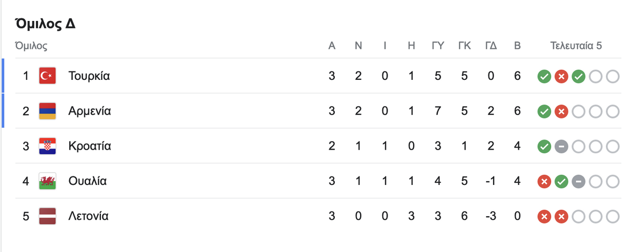644x252 pixels.
Task: Click the ΓΔ goal difference column header
Action: click(491, 46)
